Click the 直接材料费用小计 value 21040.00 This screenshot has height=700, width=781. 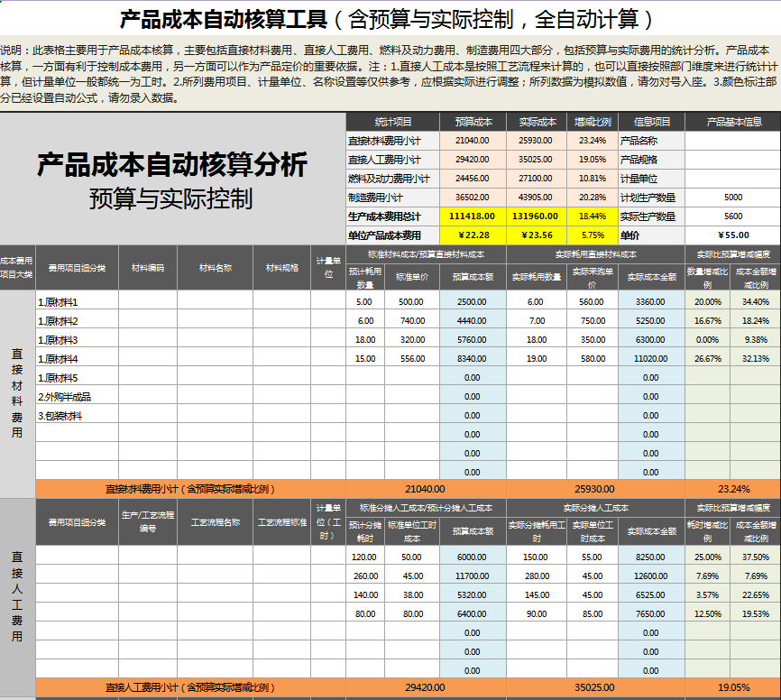[473, 142]
